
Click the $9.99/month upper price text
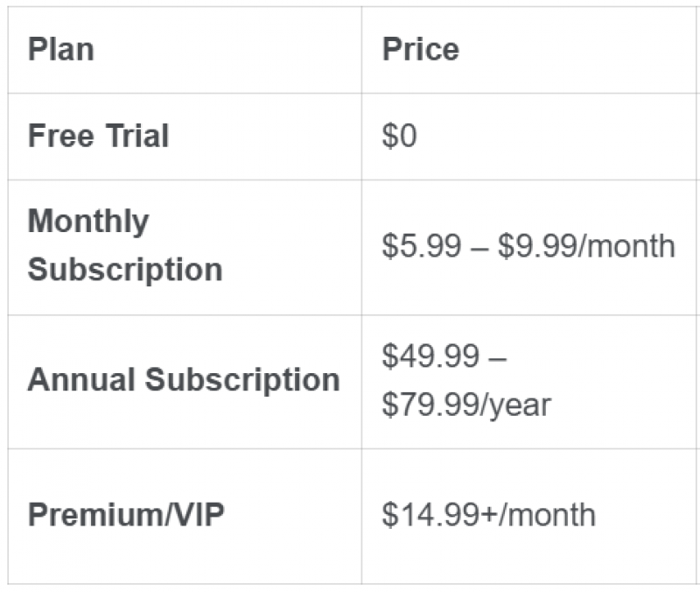pos(586,246)
